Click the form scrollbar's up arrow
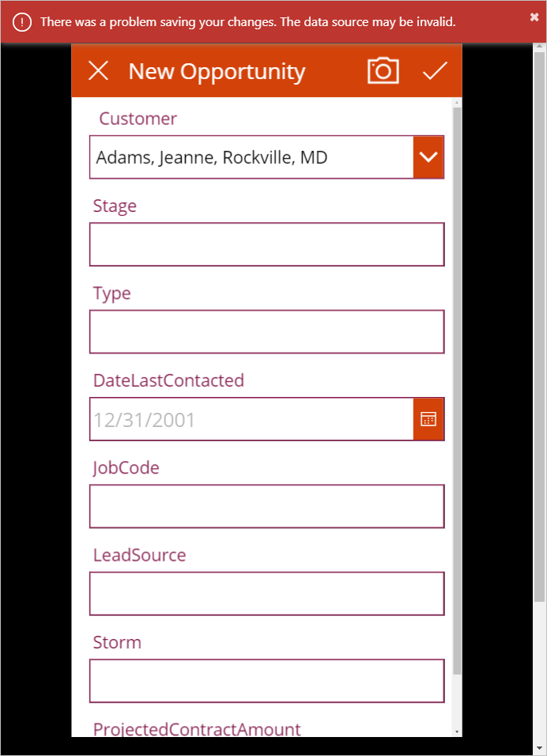Screen dimensions: 547x756 pyautogui.click(x=457, y=103)
